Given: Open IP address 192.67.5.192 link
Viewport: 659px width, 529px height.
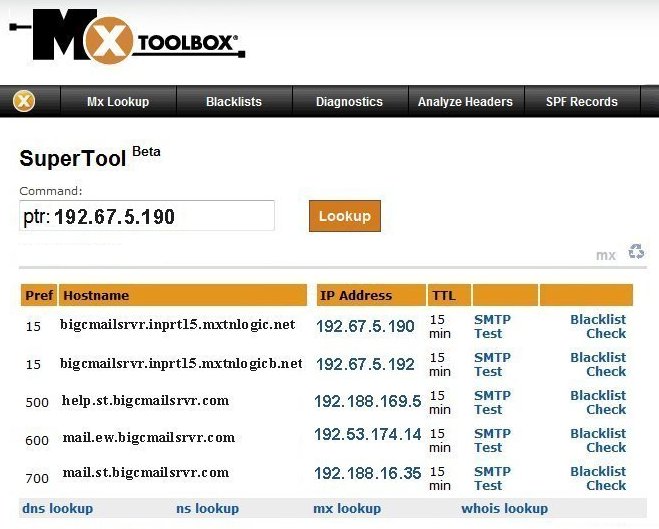Looking at the screenshot, I should pos(365,364).
